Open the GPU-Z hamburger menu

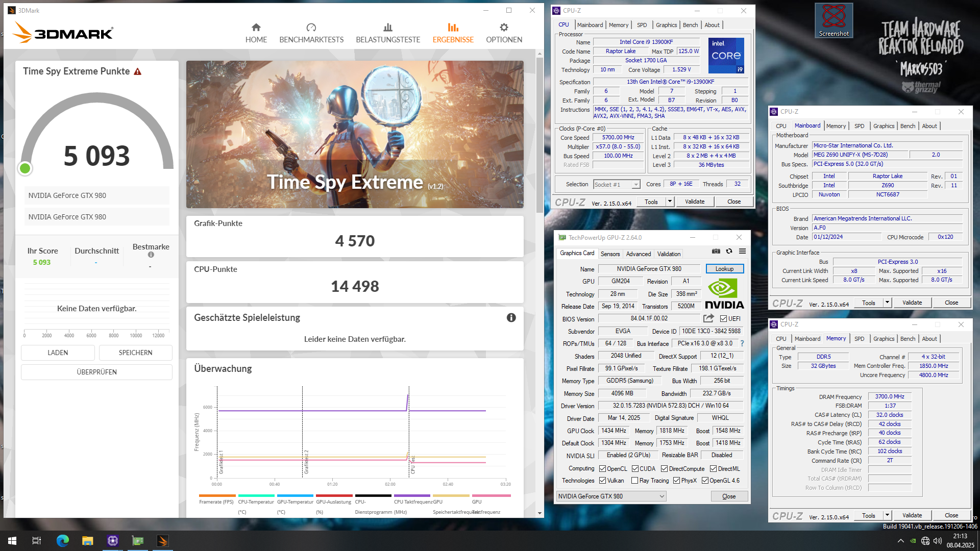pyautogui.click(x=742, y=251)
